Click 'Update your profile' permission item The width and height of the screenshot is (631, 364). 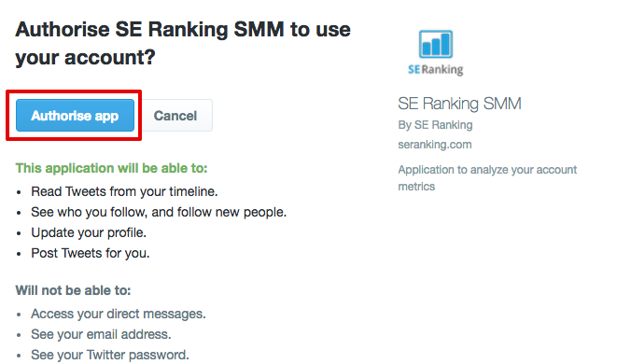(89, 232)
